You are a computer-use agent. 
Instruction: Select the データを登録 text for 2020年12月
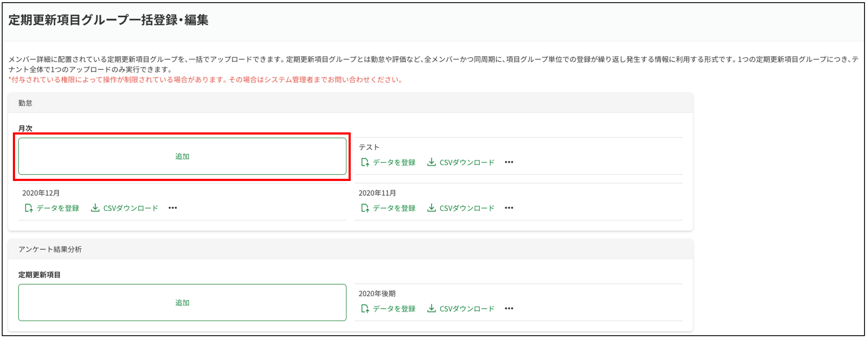58,208
